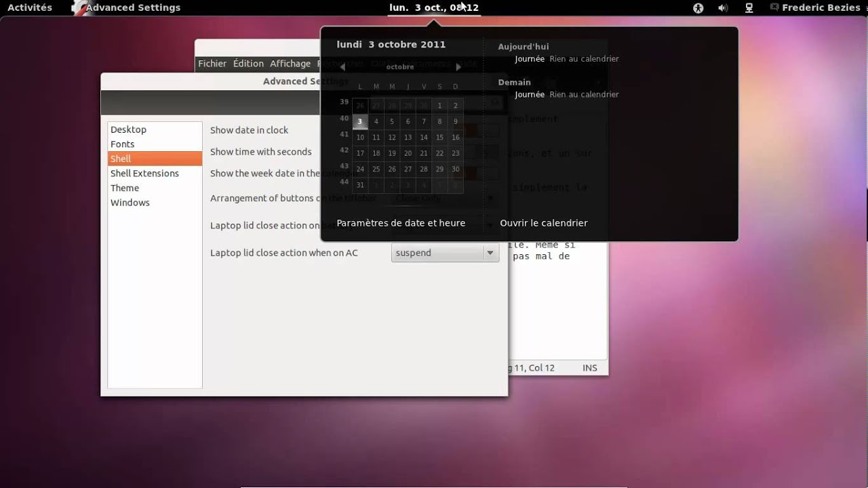Click Ouvrir le calendrier

(544, 223)
